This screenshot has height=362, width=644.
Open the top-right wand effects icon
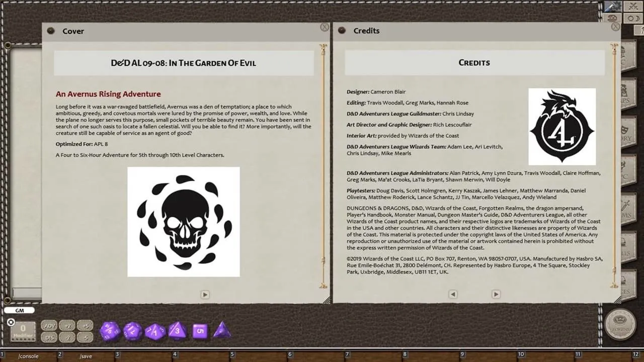click(613, 7)
